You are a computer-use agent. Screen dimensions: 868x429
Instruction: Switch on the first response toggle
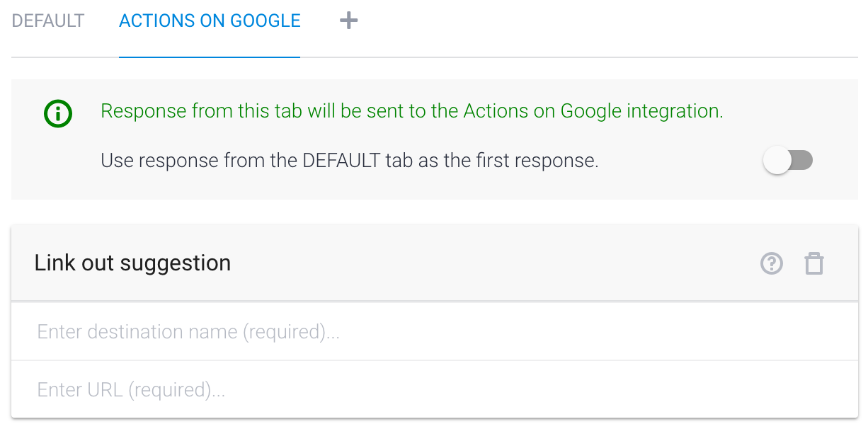pyautogui.click(x=788, y=161)
